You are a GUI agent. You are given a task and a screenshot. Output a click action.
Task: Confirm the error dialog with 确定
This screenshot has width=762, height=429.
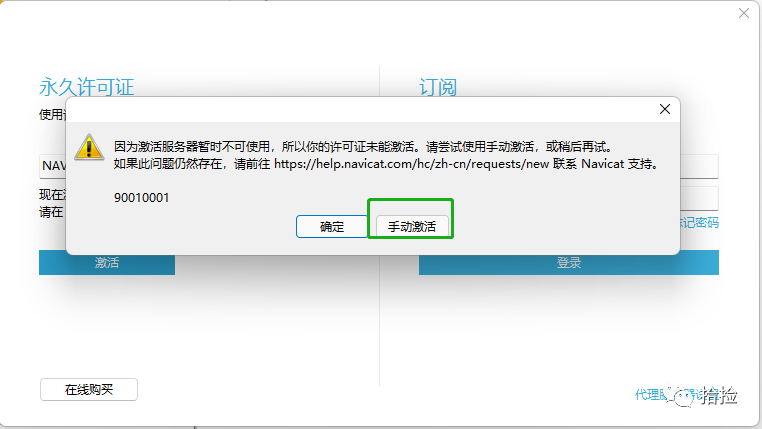[332, 226]
